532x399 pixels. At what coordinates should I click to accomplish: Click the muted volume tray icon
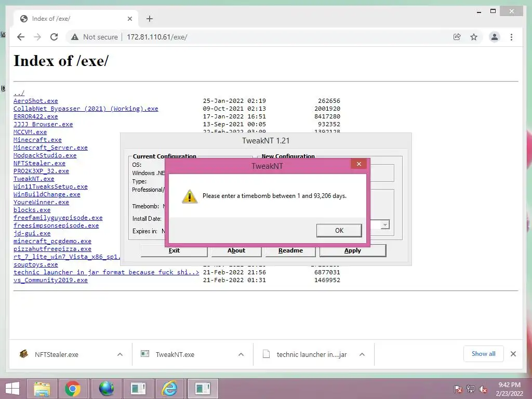coord(484,389)
